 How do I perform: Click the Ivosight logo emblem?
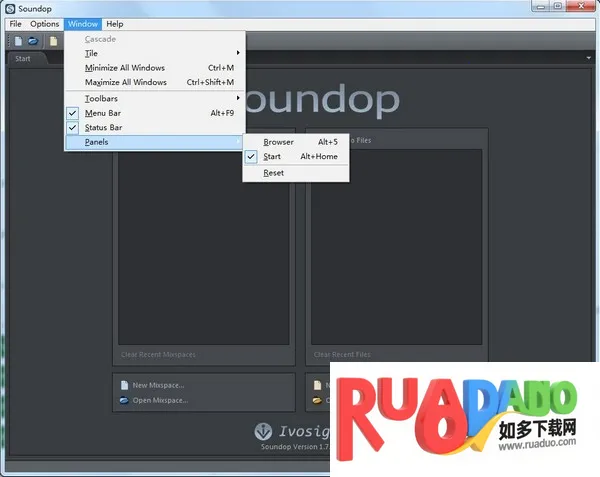(x=263, y=432)
